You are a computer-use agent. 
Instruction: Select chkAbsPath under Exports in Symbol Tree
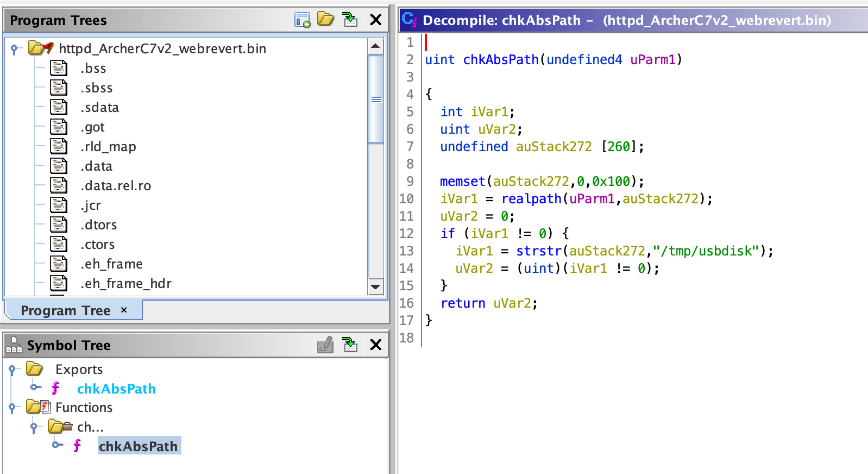tap(116, 389)
